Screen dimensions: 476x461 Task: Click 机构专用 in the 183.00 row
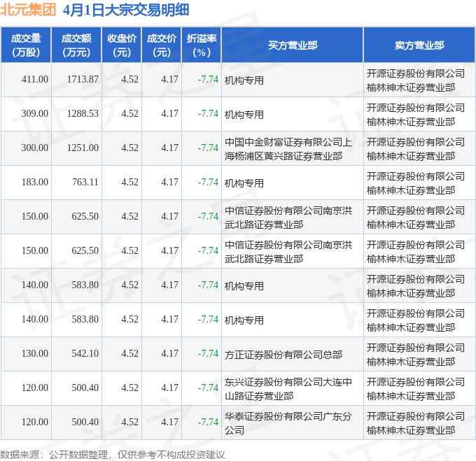click(244, 183)
